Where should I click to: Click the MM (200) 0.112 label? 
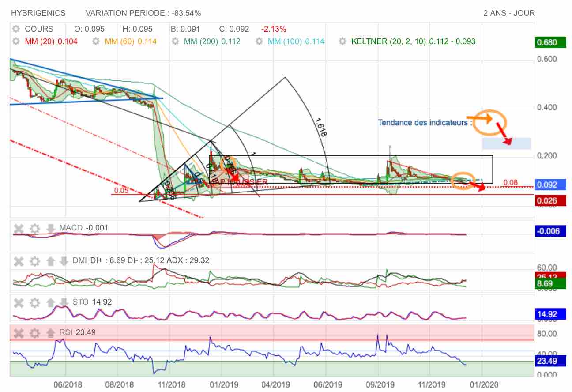[x=212, y=41]
